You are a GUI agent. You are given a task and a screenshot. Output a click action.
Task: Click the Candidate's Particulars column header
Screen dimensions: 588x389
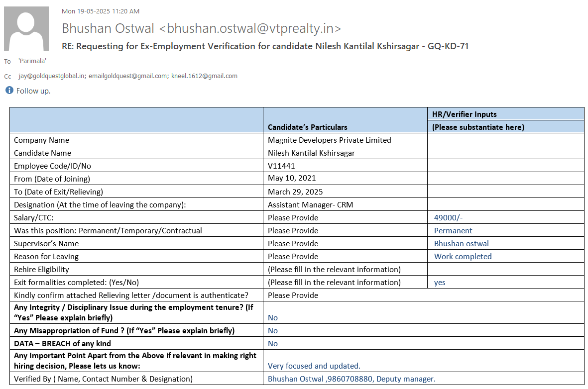(x=308, y=127)
